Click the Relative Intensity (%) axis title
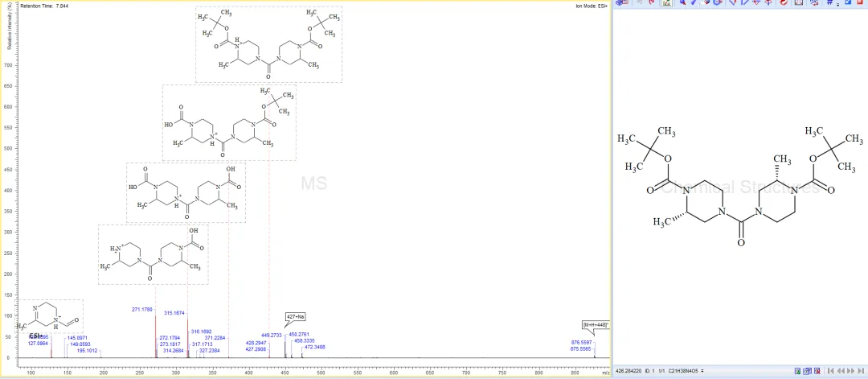Image resolution: width=868 pixels, height=379 pixels. point(10,26)
